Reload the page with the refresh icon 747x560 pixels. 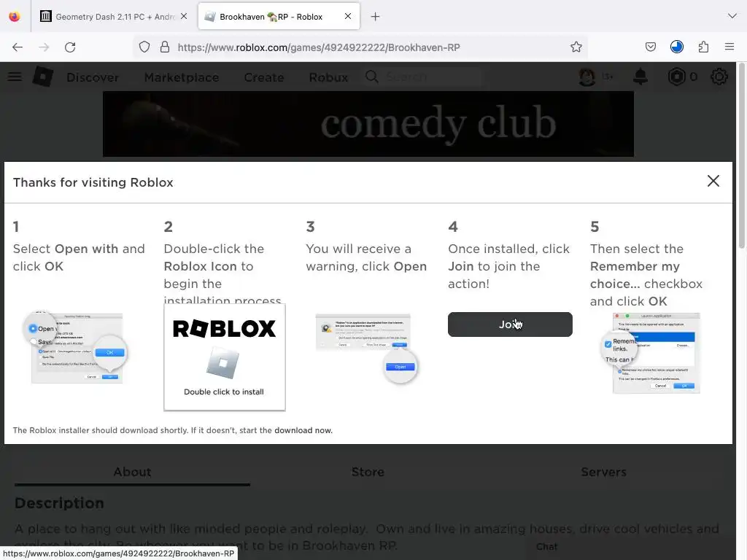tap(70, 47)
